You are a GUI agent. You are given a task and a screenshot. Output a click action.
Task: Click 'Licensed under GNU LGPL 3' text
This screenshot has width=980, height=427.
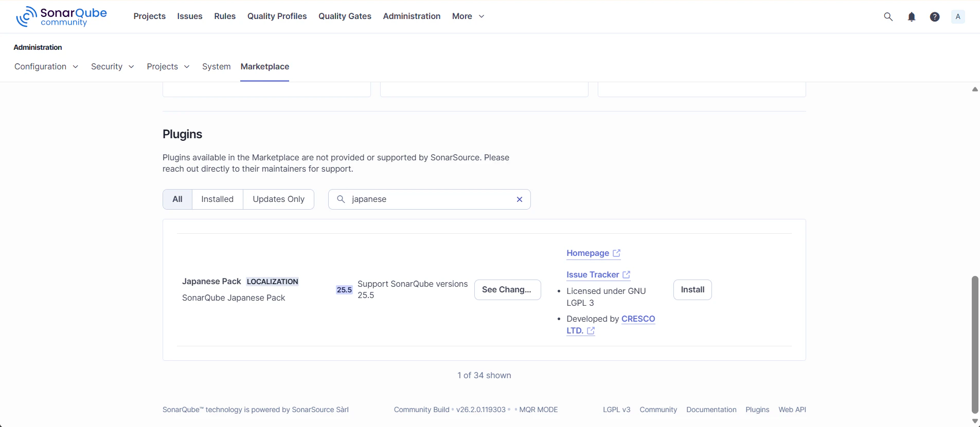tap(606, 297)
